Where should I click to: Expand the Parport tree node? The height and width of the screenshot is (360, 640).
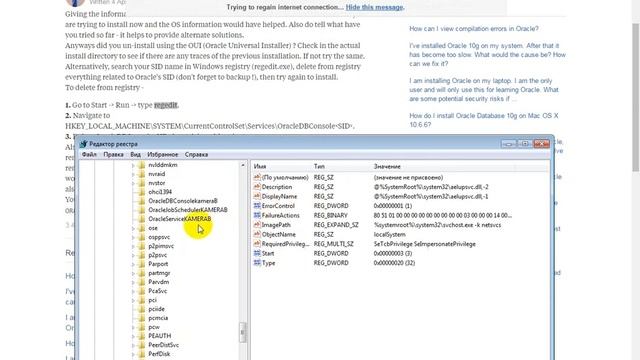133,264
